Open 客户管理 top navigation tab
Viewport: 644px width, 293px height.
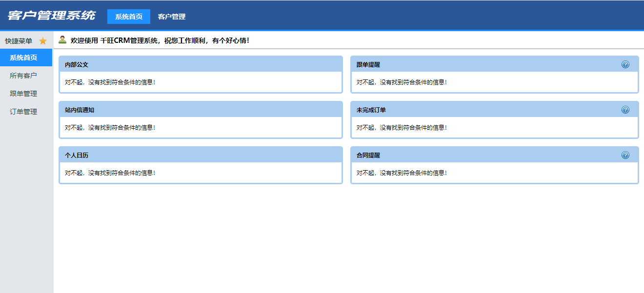click(x=172, y=17)
